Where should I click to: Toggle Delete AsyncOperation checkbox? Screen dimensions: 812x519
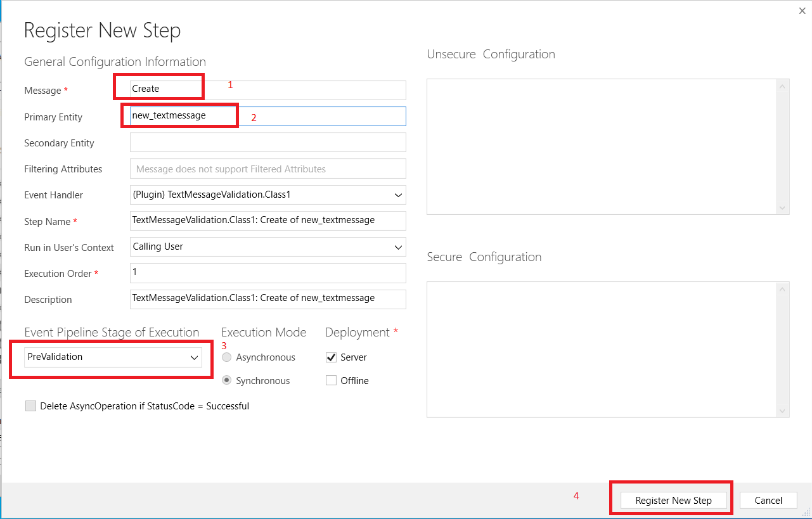click(x=30, y=406)
